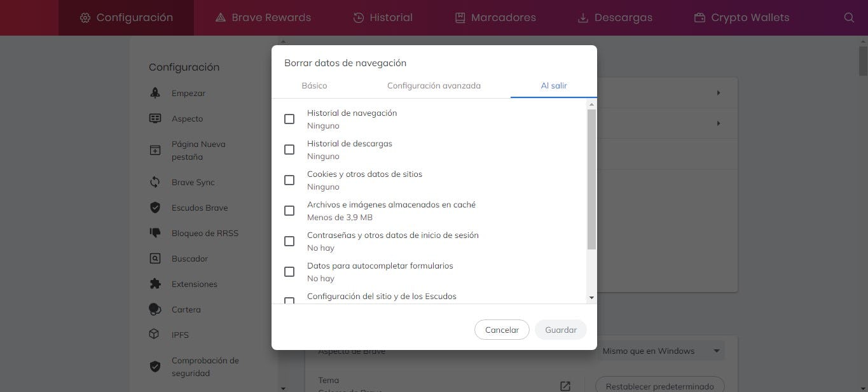Image resolution: width=868 pixels, height=392 pixels.
Task: Open IPFS settings via its icon
Action: (155, 335)
